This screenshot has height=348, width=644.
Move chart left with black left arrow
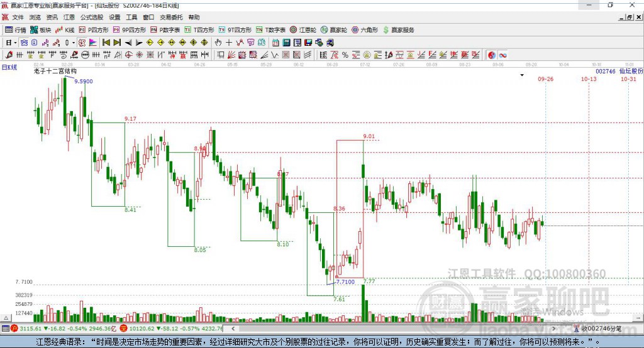click(x=128, y=43)
